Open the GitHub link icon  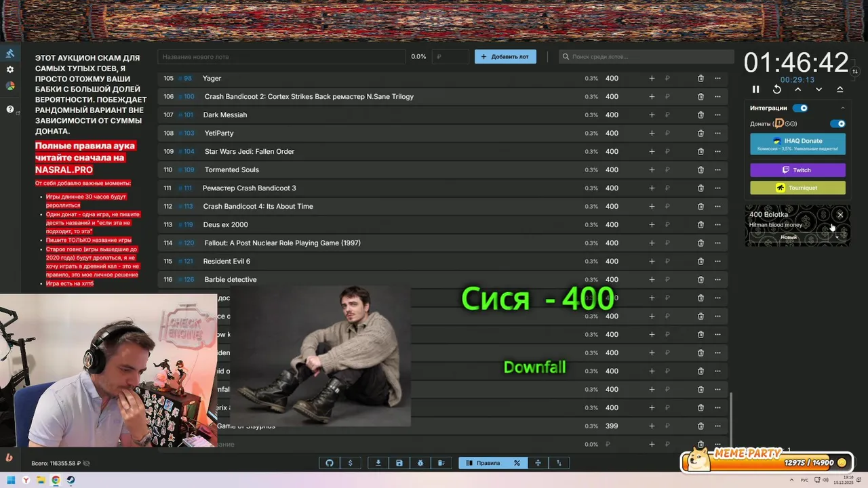click(x=330, y=463)
